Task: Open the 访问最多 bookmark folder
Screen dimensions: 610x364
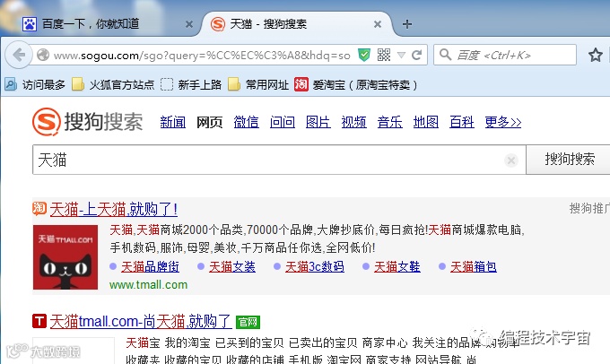Action: (x=35, y=84)
